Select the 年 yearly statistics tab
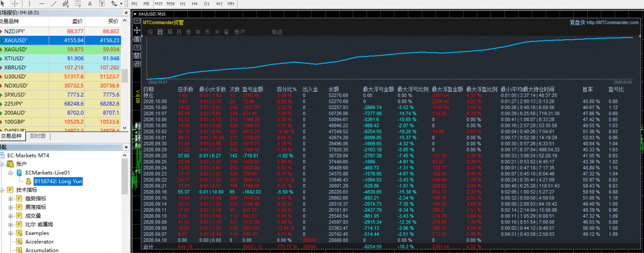 click(x=198, y=32)
